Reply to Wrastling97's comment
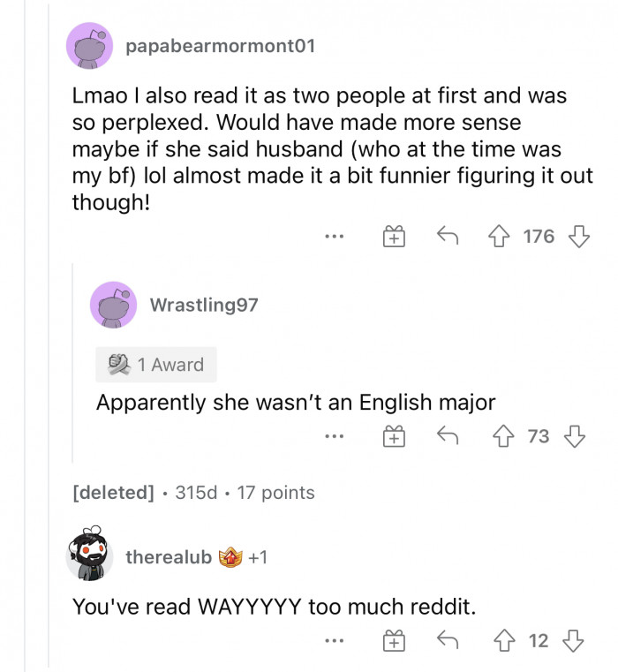Viewport: 618px width, 672px height. pos(448,436)
